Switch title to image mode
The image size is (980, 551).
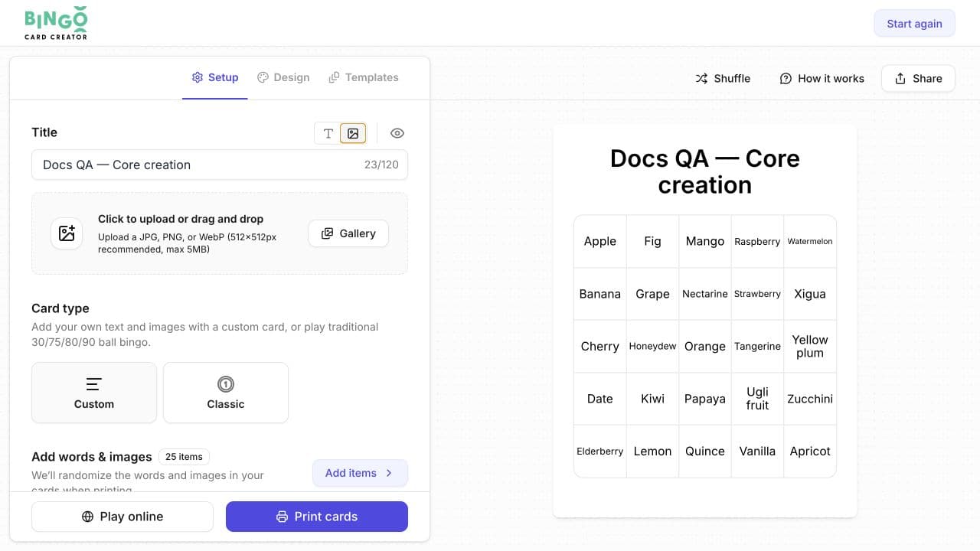click(x=353, y=133)
